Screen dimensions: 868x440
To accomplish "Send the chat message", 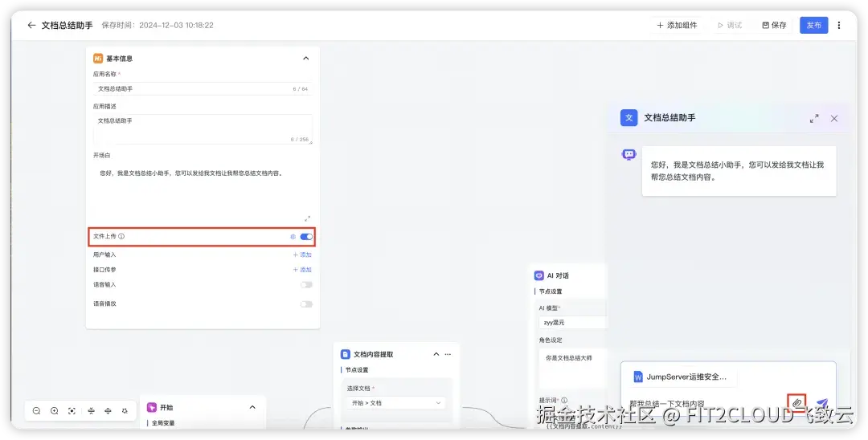I will (822, 404).
